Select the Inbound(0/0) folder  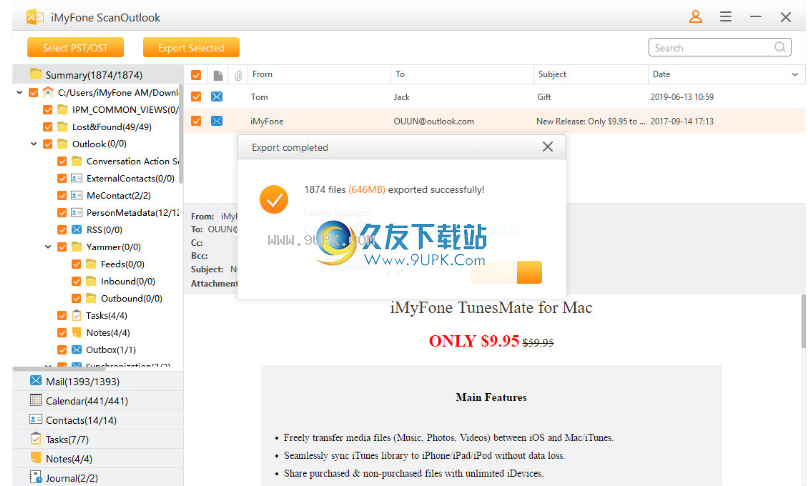(128, 281)
